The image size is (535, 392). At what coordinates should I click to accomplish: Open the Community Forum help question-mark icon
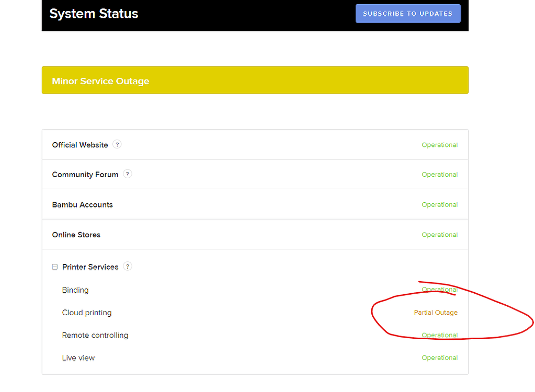tap(127, 174)
